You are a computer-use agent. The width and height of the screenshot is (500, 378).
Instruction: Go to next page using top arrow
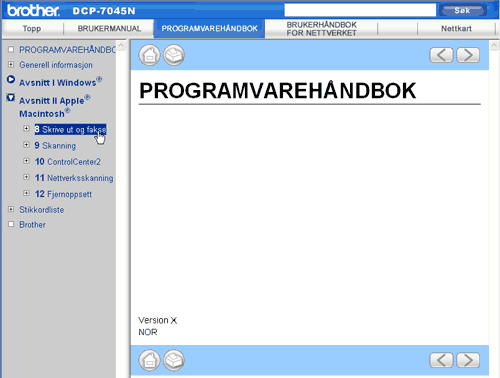tap(468, 55)
